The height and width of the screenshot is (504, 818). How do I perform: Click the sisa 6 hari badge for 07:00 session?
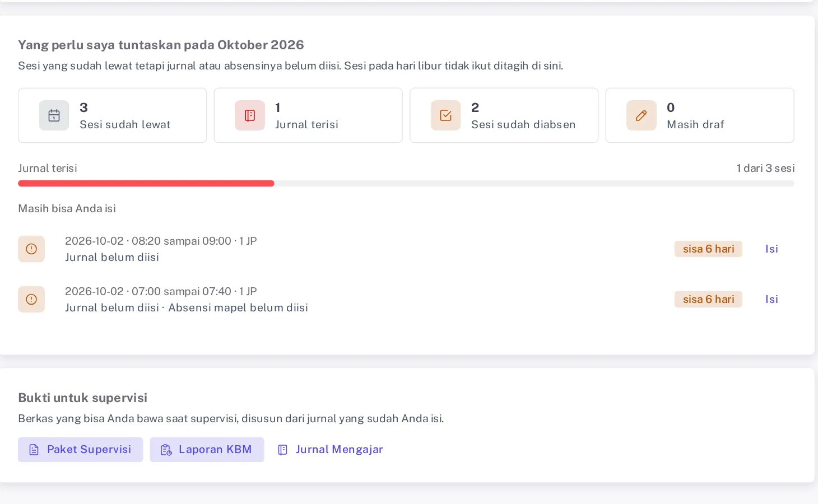[708, 299]
